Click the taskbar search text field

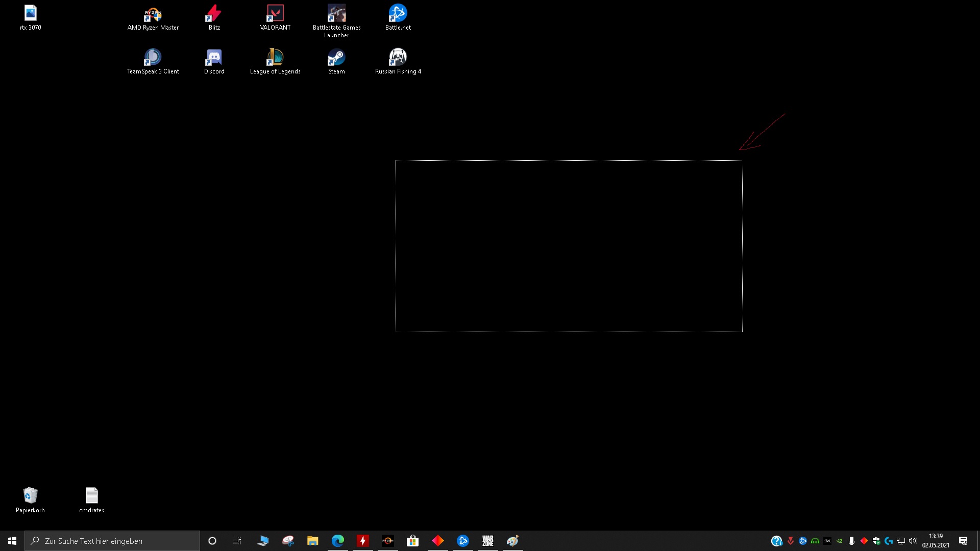click(112, 541)
